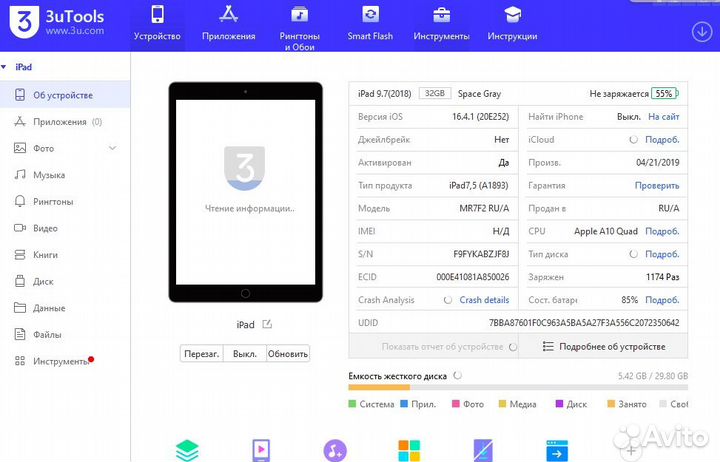This screenshot has height=462, width=720.
Task: Open CPU Подроб. link
Action: click(x=662, y=231)
